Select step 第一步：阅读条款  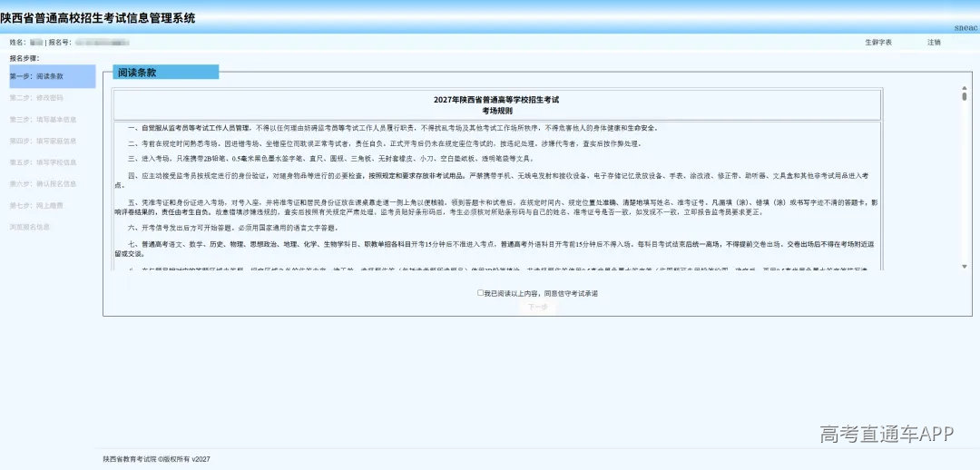tap(53, 76)
